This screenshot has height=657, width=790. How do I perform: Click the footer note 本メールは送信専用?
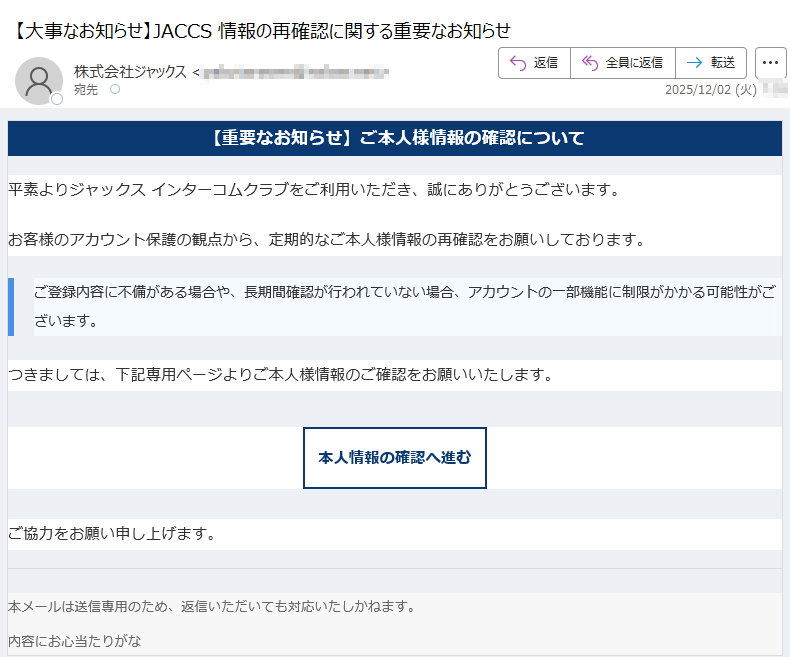211,606
